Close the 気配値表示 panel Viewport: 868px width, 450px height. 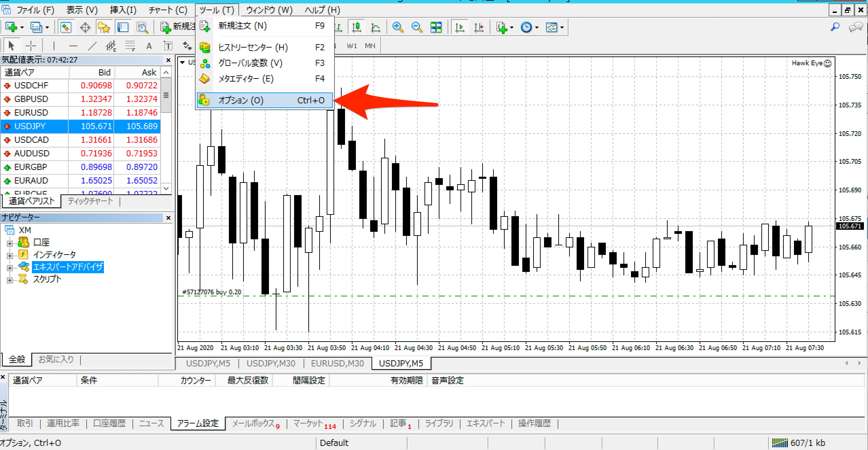tap(168, 60)
